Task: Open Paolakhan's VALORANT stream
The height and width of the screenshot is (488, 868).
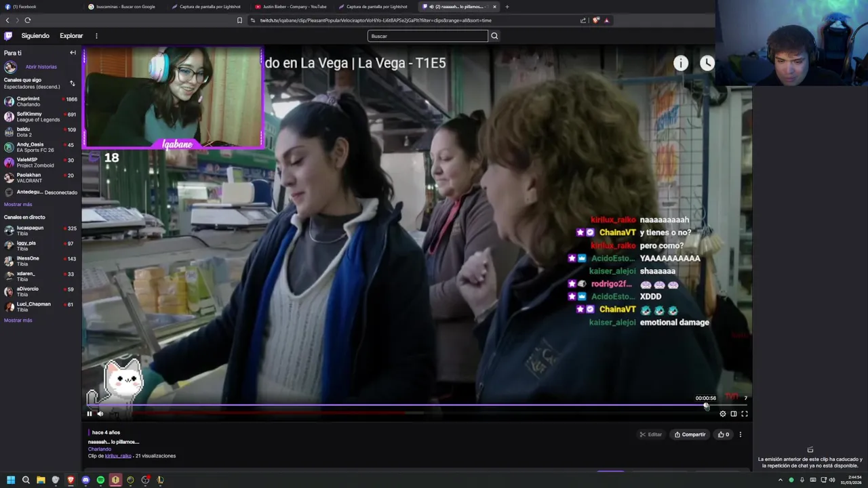Action: tap(39, 178)
